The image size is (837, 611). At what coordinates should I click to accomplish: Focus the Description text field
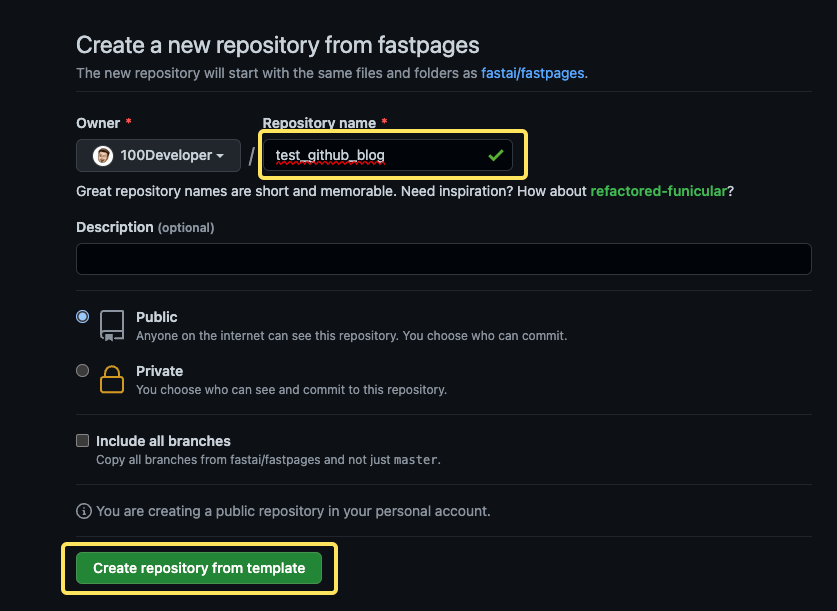444,259
